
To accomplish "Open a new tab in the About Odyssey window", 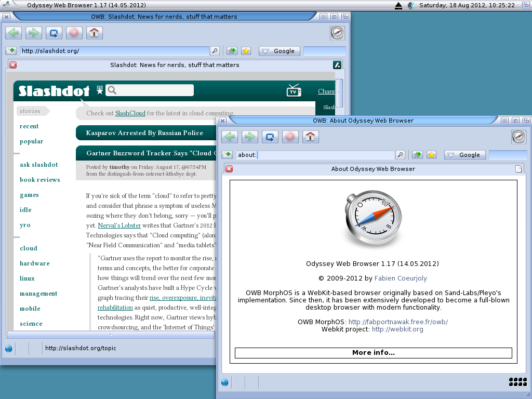I will click(227, 155).
